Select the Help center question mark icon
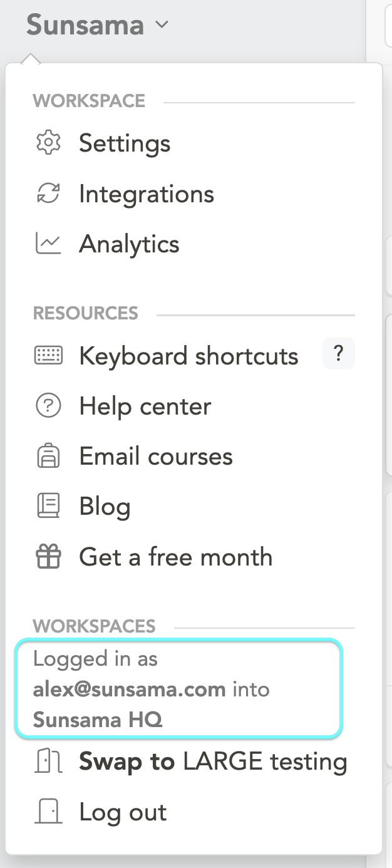The width and height of the screenshot is (392, 868). click(49, 406)
